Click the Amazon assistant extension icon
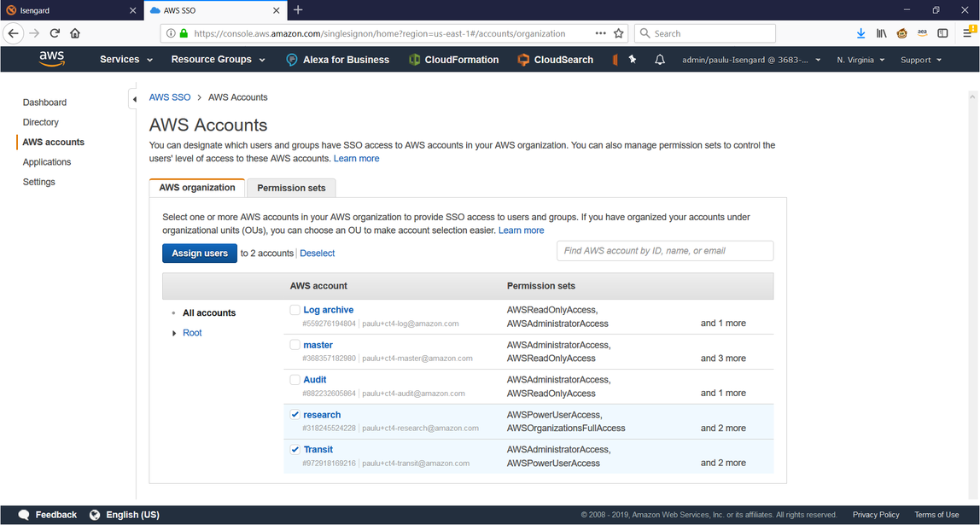The width and height of the screenshot is (980, 525). (923, 33)
